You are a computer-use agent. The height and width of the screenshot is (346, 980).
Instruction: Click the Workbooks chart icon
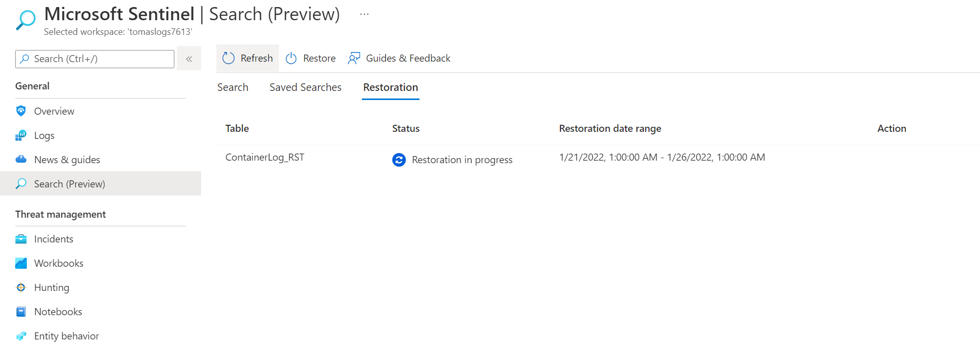pos(21,263)
